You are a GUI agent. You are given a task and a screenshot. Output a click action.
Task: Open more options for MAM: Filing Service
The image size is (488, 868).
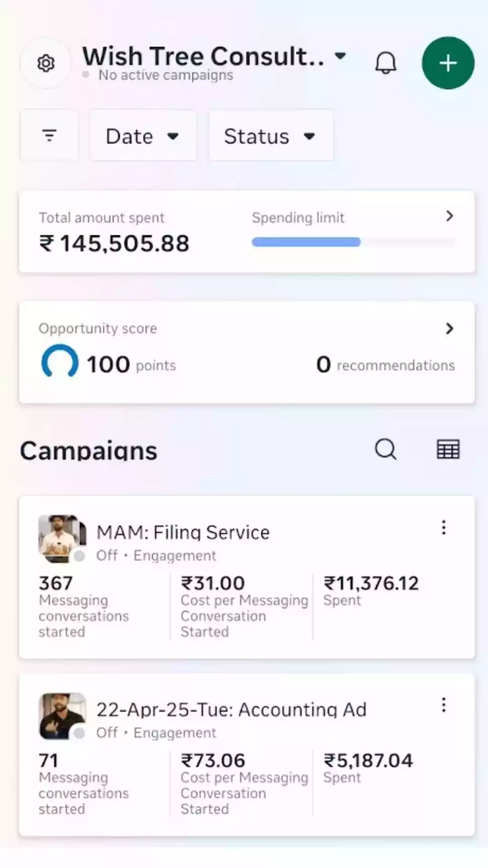(x=444, y=528)
